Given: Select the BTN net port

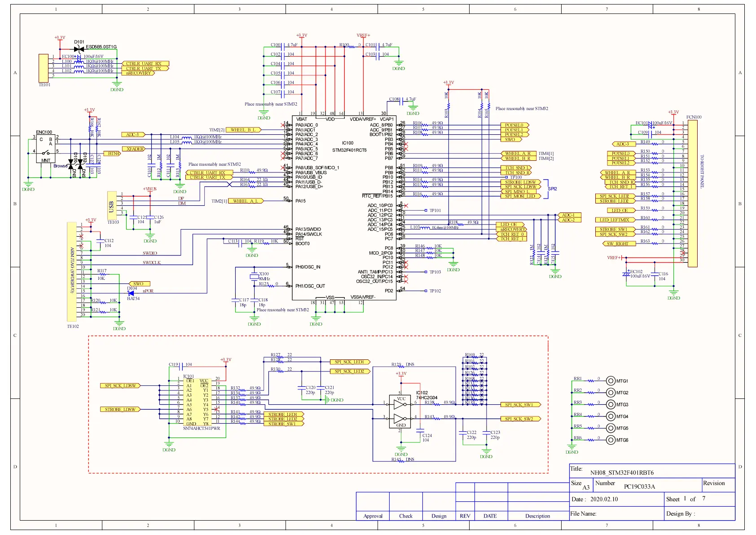Looking at the screenshot, I should [x=112, y=153].
